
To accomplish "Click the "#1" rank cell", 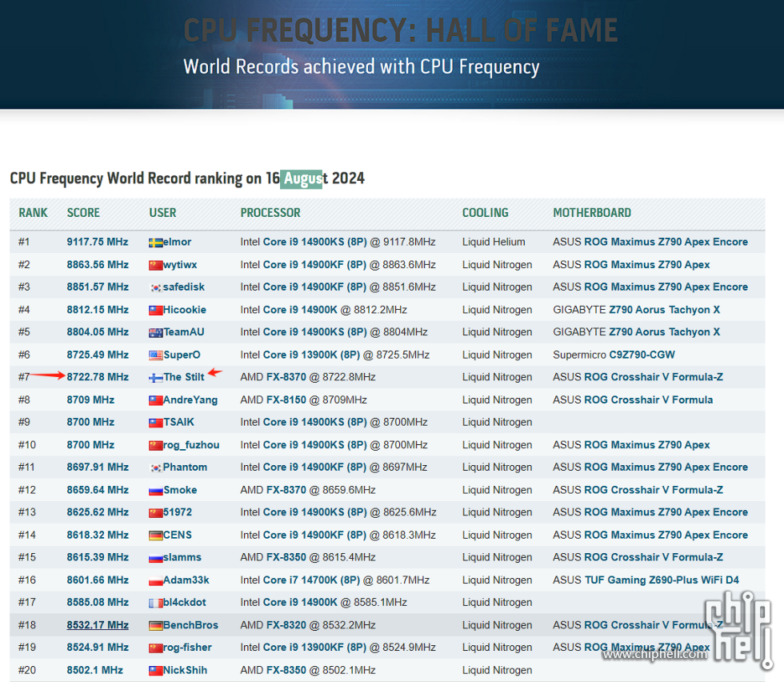I will (24, 242).
